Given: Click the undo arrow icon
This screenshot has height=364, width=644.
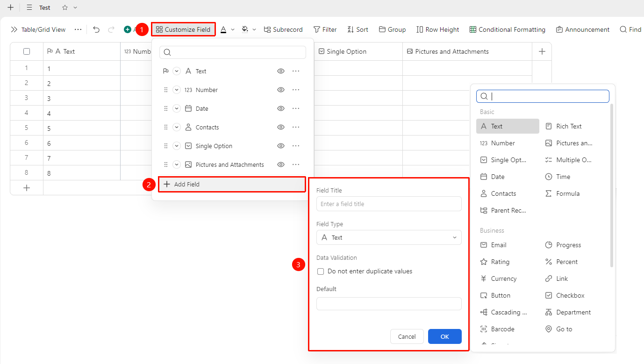Looking at the screenshot, I should [96, 29].
